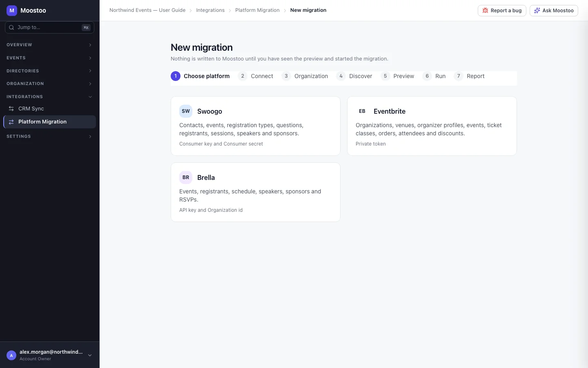The width and height of the screenshot is (588, 368).
Task: Click the 'Private token' text
Action: pos(371,144)
